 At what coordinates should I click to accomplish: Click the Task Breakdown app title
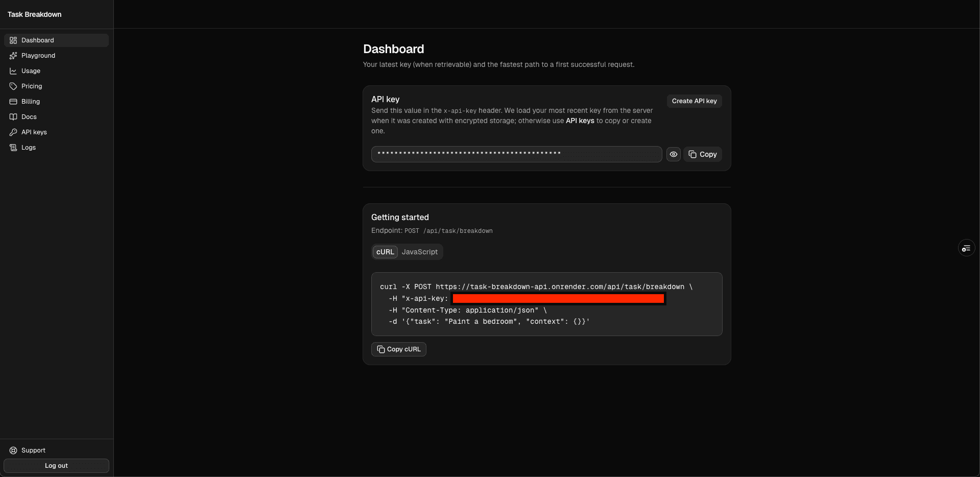(x=34, y=14)
